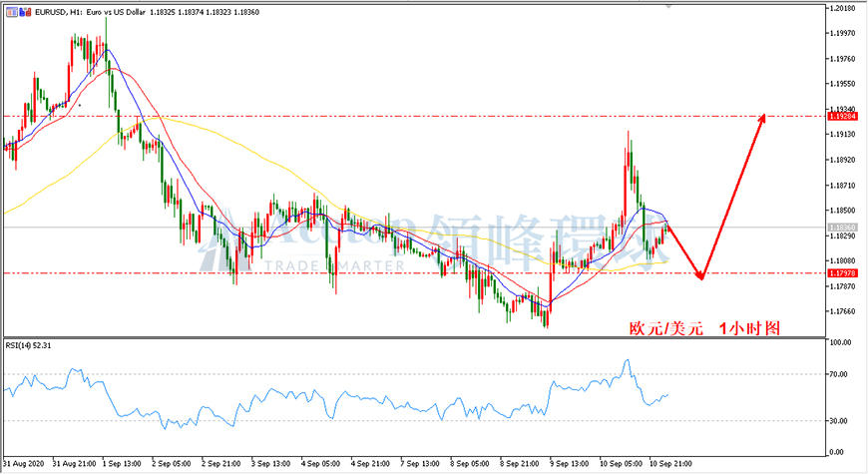Toggle the one-click trading panel icon
This screenshot has width=868, height=474.
(x=12, y=12)
